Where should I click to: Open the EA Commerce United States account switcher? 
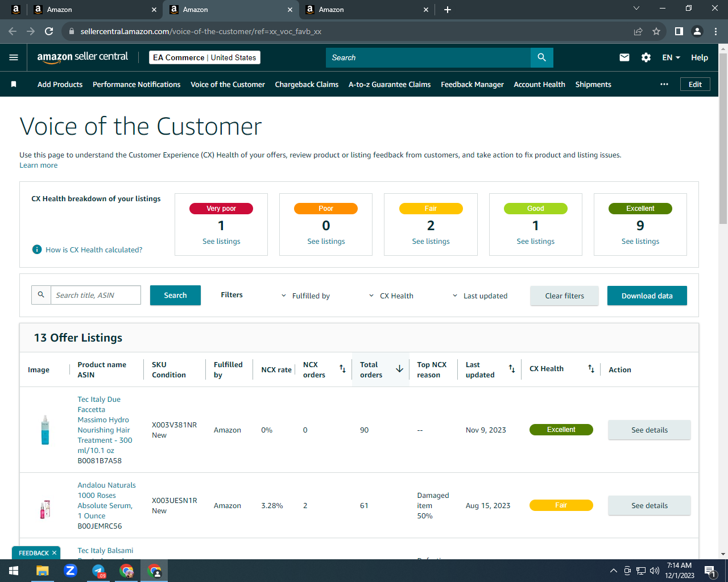[205, 57]
